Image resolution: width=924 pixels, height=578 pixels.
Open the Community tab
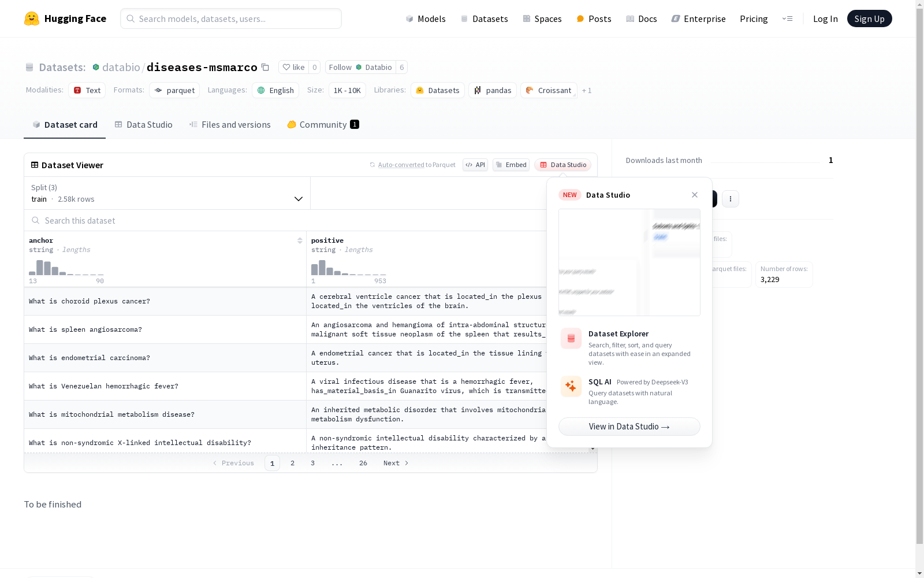tap(323, 125)
